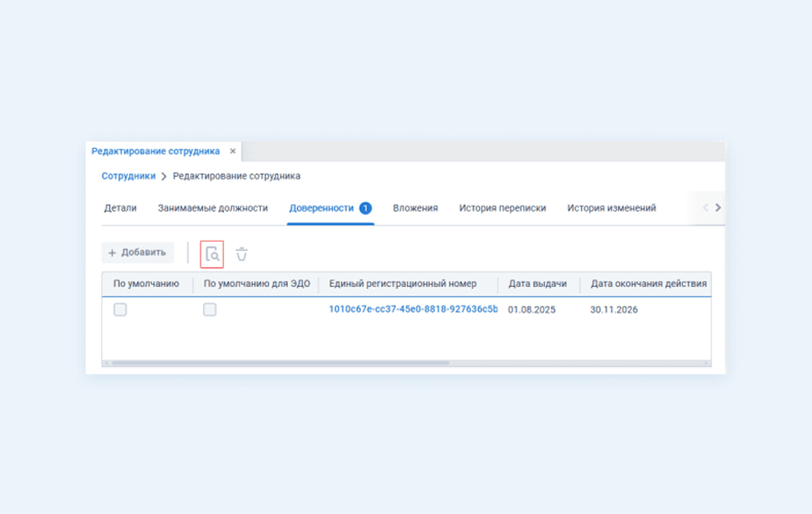Click the view document magnifier icon
Screen dimensions: 812x514
212,254
